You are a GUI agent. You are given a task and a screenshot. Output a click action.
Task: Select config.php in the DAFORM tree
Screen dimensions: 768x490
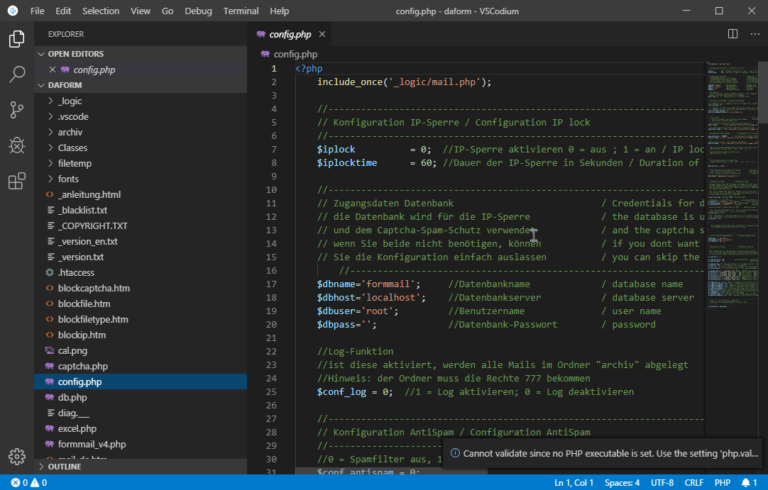coord(141,382)
